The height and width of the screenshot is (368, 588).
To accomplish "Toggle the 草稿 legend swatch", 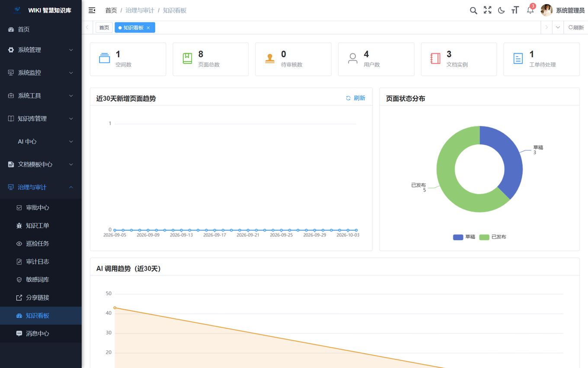I will click(x=458, y=237).
